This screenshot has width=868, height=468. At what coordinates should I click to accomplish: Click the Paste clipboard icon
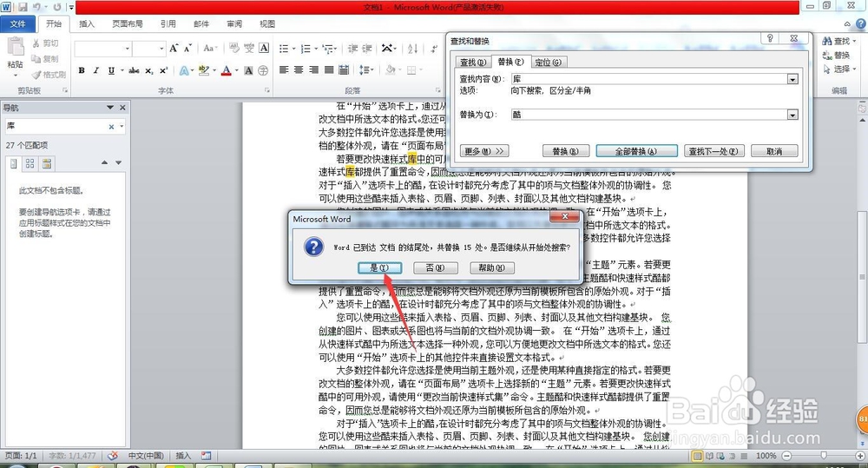(16, 47)
